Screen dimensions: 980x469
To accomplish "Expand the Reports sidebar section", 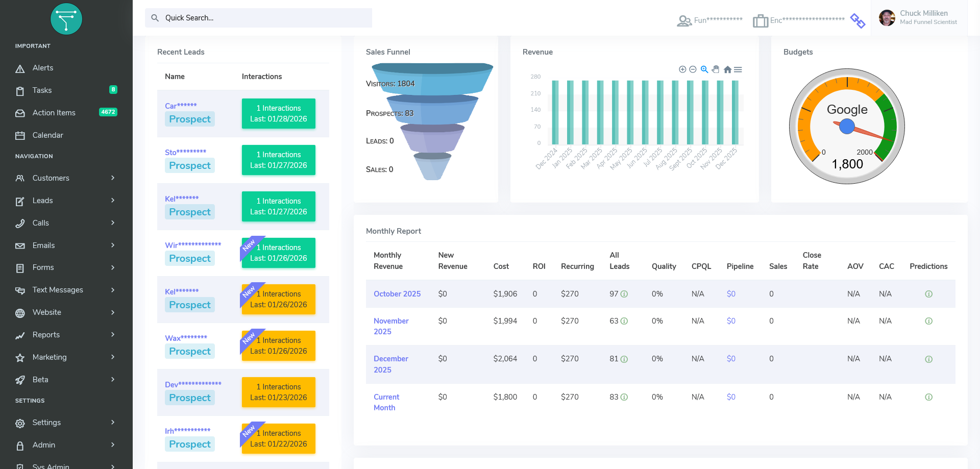I will tap(66, 335).
